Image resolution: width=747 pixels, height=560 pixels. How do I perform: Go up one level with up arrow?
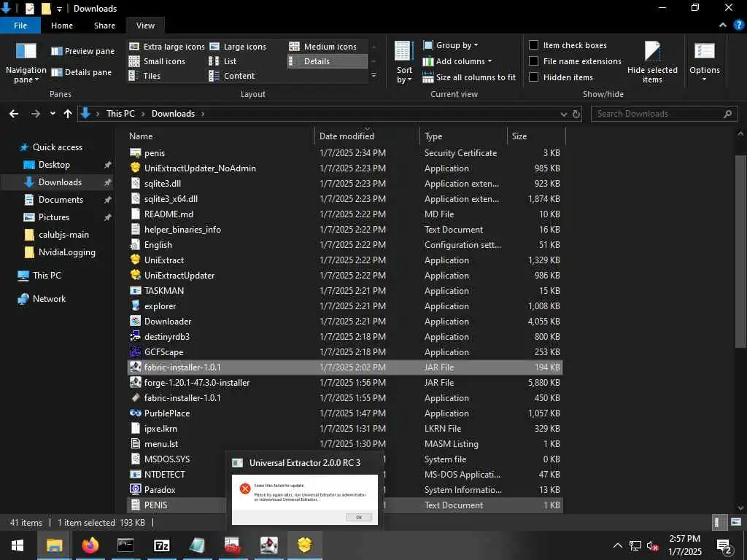[68, 114]
